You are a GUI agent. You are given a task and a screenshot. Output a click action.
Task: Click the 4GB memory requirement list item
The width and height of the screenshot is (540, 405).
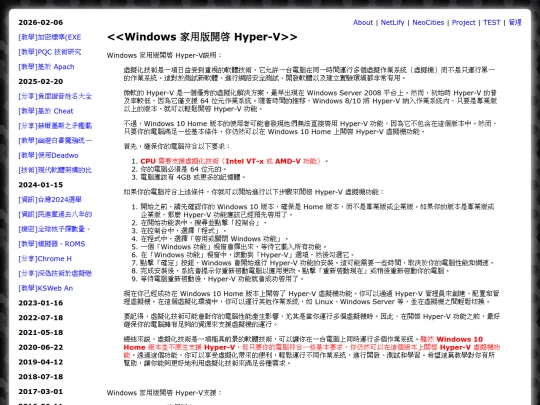click(193, 177)
